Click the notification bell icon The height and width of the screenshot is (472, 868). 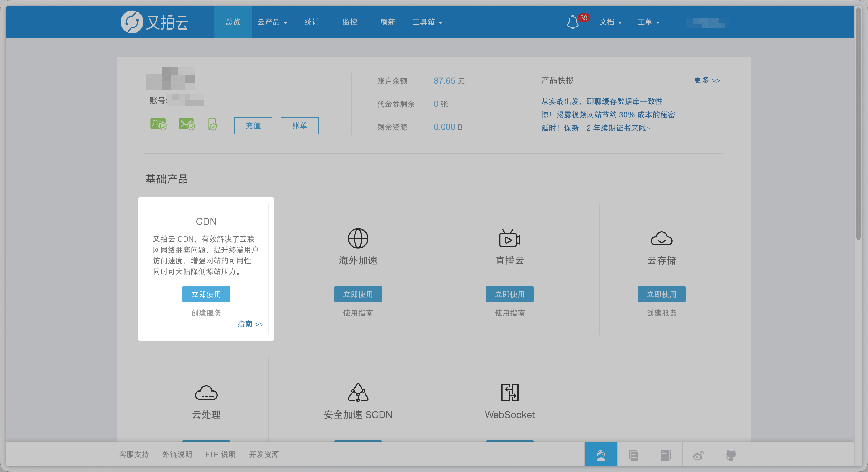pos(573,22)
